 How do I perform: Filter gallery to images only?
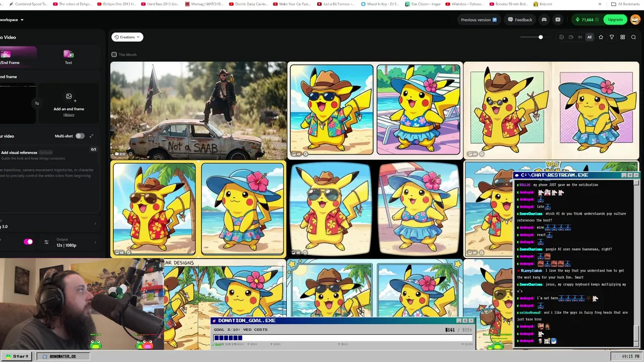[x=561, y=37]
